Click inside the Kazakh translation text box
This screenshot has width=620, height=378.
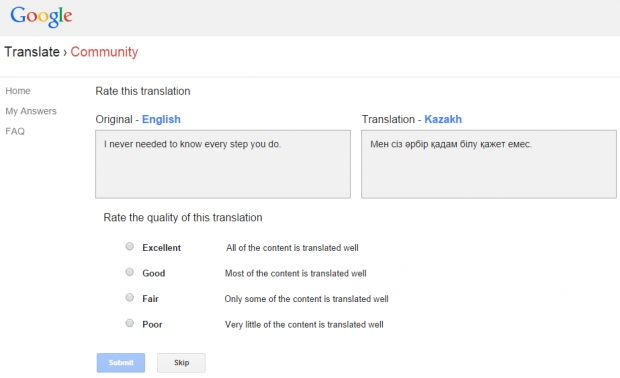point(489,164)
